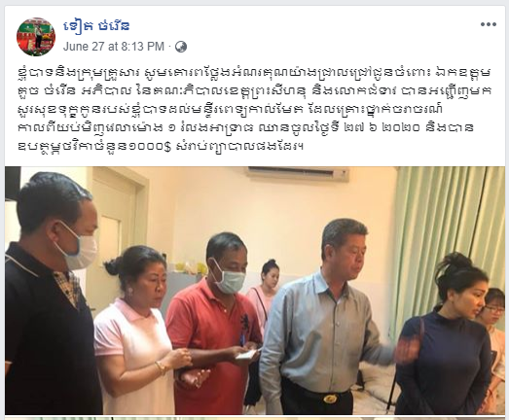The image size is (509, 420).
Task: Click the woman in background pink blouse
Action: point(263,294)
